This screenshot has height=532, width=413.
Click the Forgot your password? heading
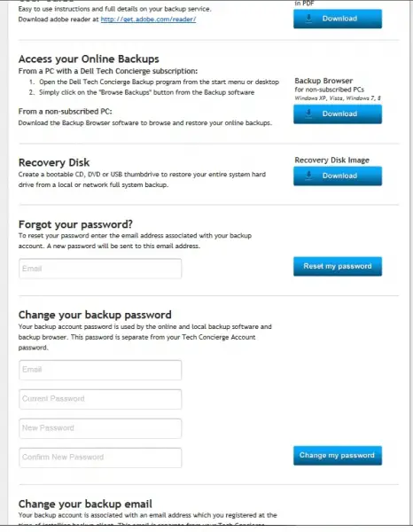tap(75, 224)
